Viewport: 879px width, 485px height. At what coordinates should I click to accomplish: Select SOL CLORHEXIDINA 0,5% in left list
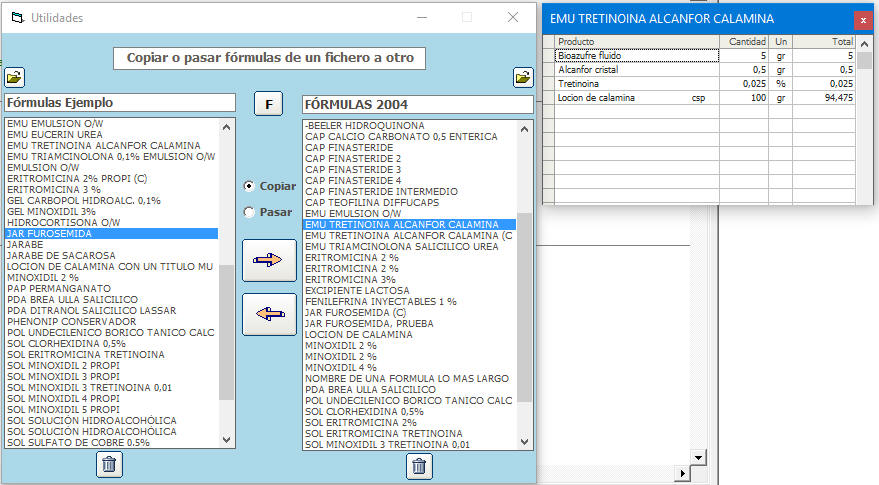tap(112, 344)
